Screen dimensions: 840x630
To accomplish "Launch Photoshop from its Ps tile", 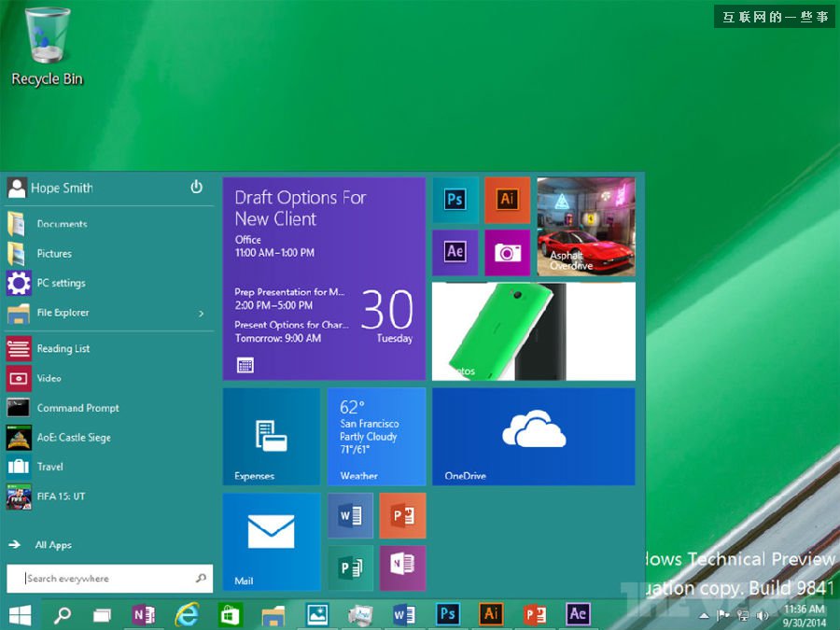I will (x=455, y=200).
